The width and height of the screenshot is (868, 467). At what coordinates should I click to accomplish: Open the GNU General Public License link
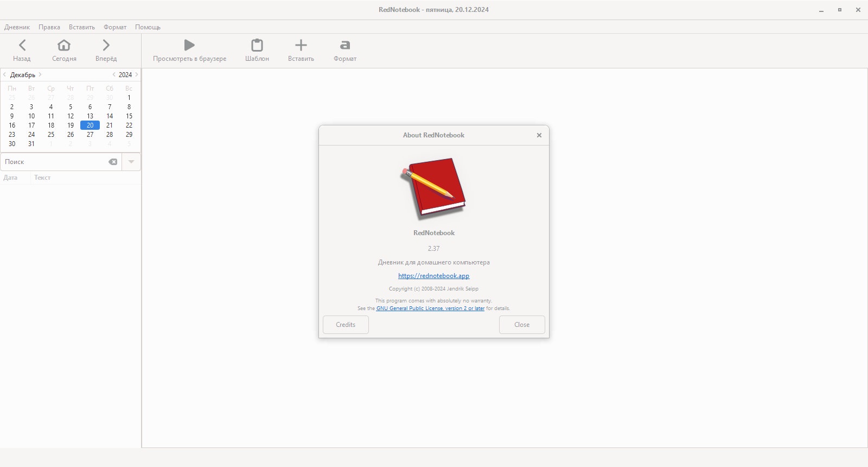[x=430, y=308]
